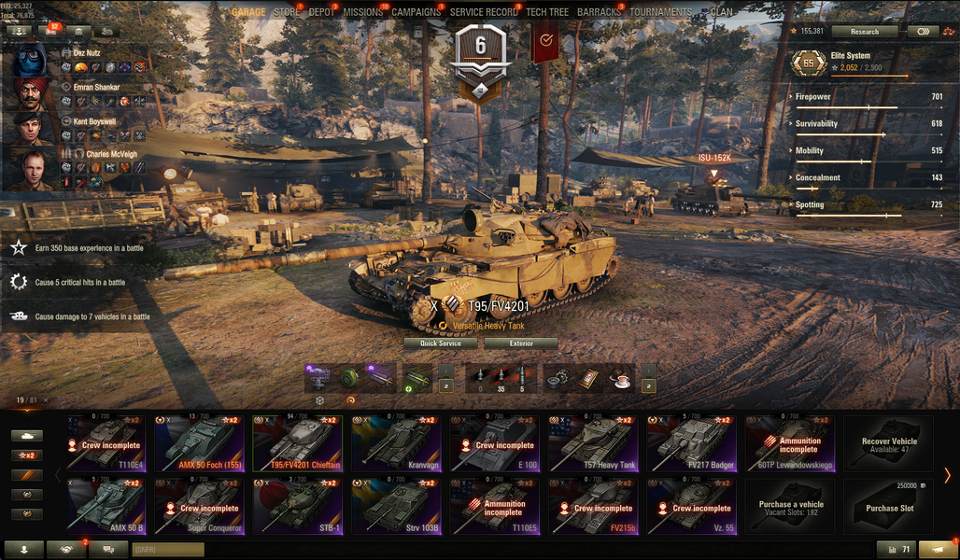Image resolution: width=960 pixels, height=560 pixels.
Task: Click the Quick Service button
Action: click(441, 343)
